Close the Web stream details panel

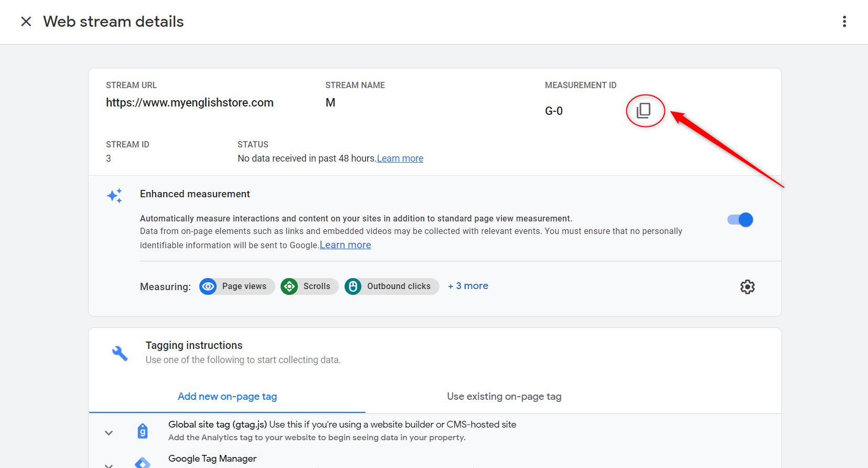tap(26, 22)
